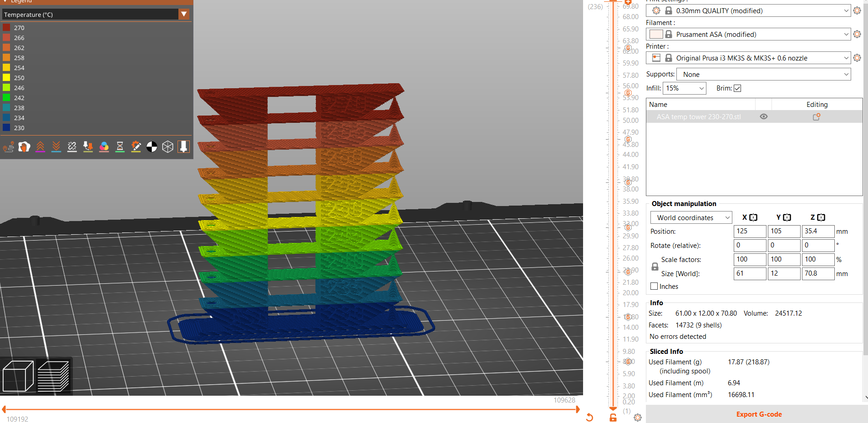This screenshot has width=868, height=423.
Task: Reset vertical layer slider with undo arrow
Action: (x=590, y=418)
